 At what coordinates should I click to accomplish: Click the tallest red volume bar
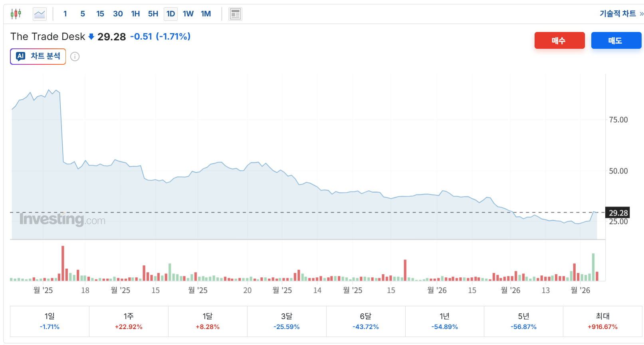(63, 263)
